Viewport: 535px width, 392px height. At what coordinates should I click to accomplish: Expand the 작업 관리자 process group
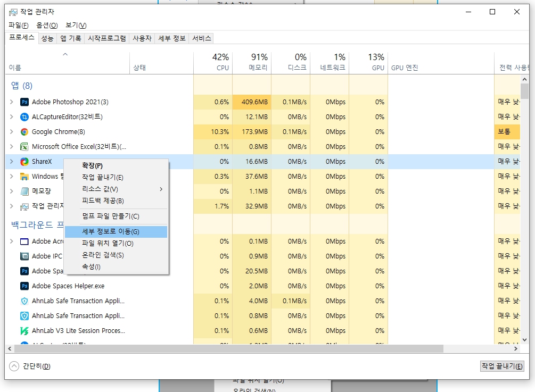12,206
